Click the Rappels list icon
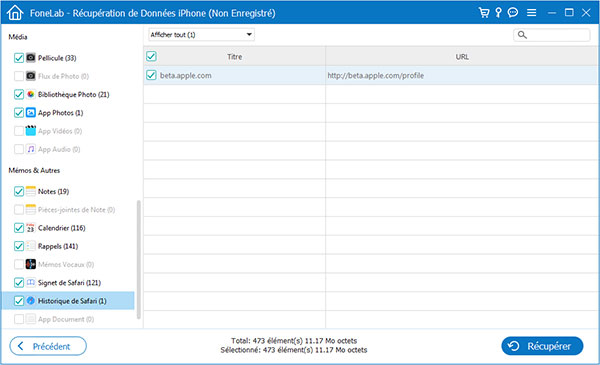This screenshot has height=365, width=600. (31, 246)
